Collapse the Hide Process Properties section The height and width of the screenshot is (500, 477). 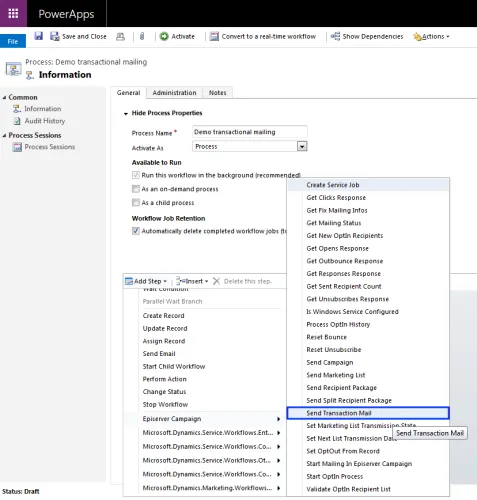coord(126,114)
